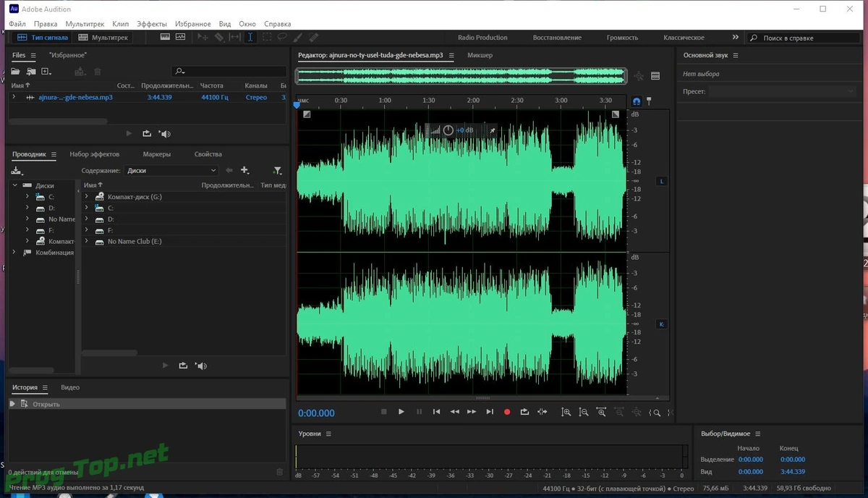Click Rewind button in transport

click(x=454, y=412)
